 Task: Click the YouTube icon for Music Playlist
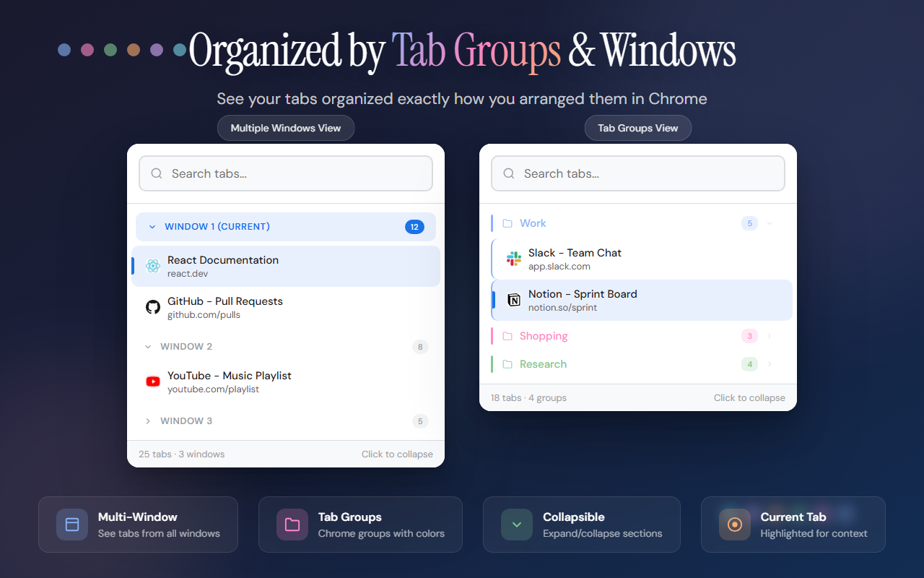(x=153, y=381)
